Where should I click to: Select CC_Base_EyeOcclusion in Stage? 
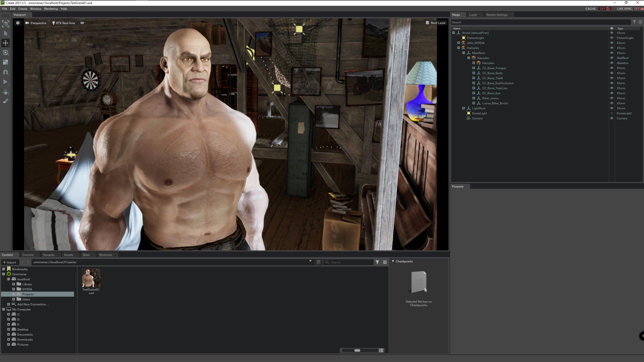498,83
